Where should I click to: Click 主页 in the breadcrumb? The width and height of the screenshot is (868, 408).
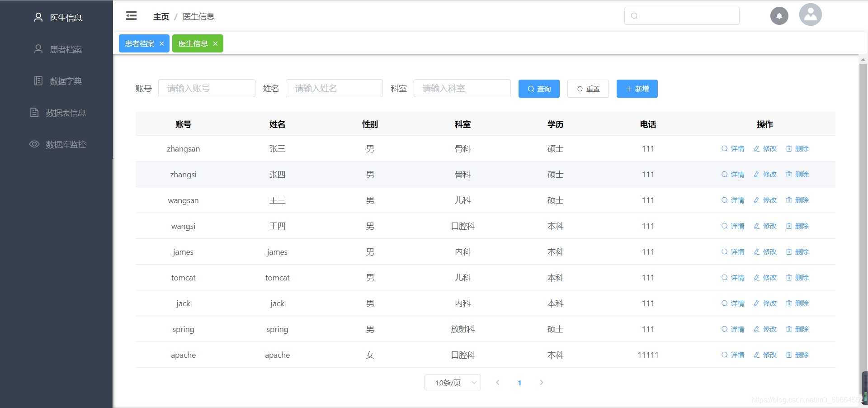pyautogui.click(x=160, y=16)
